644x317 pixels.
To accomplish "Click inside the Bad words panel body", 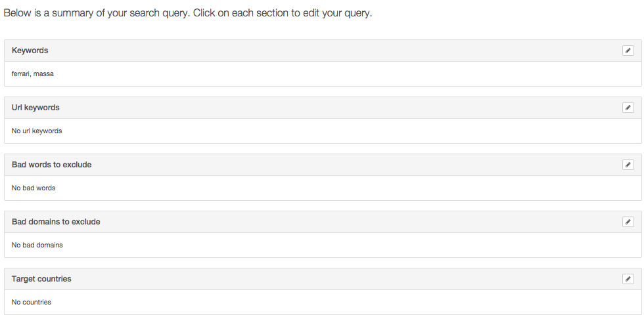I will pyautogui.click(x=329, y=188).
